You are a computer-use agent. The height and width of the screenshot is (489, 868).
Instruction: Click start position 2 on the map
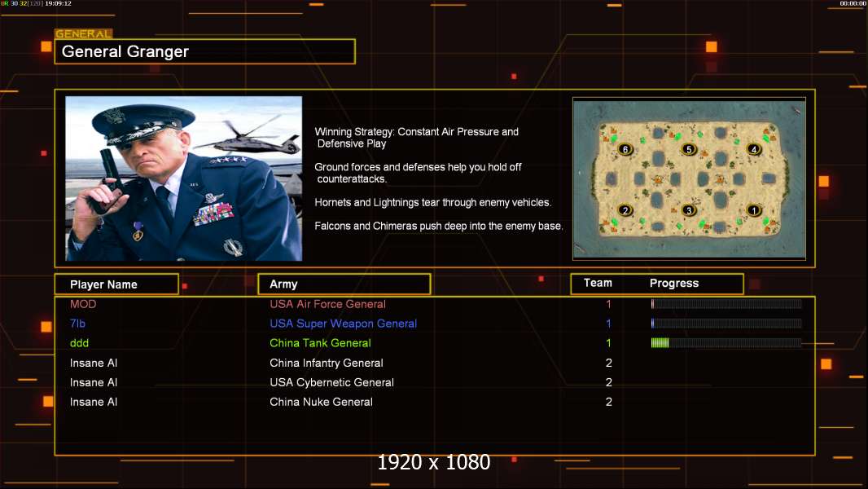click(x=625, y=210)
